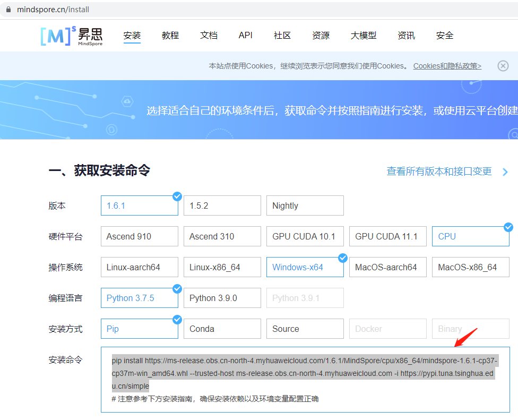
Task: Open the API nav item
Action: [245, 36]
